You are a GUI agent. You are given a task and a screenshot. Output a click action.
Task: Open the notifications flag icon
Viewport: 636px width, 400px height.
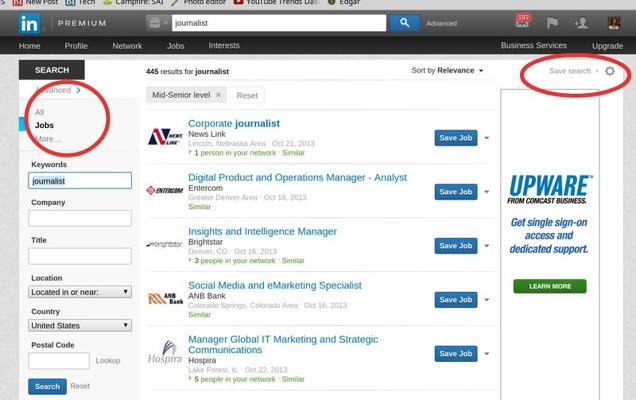click(553, 22)
